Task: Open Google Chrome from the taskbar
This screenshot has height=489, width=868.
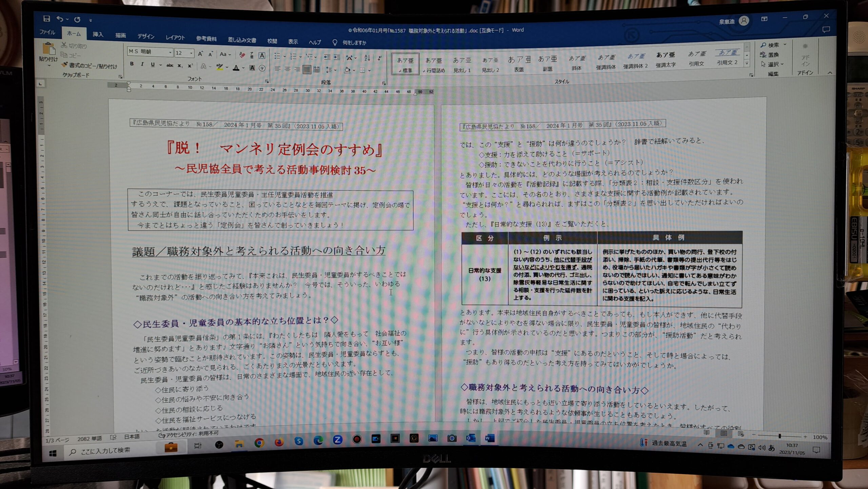Action: 259,443
